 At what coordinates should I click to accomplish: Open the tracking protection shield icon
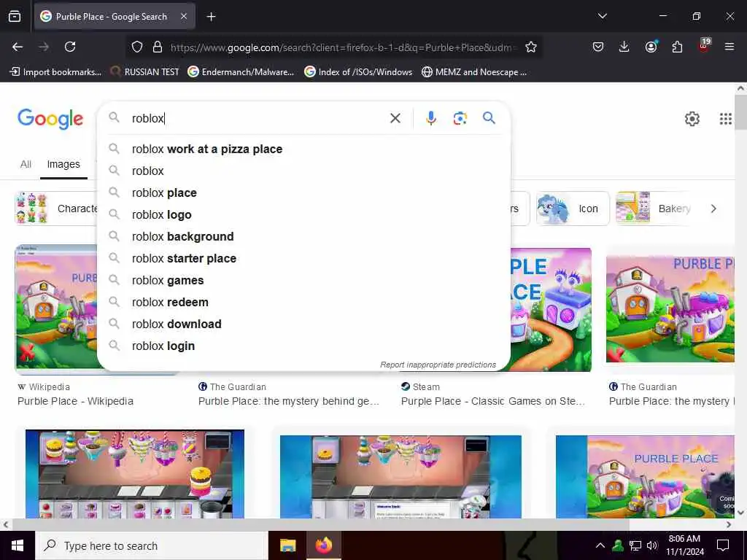pyautogui.click(x=137, y=47)
